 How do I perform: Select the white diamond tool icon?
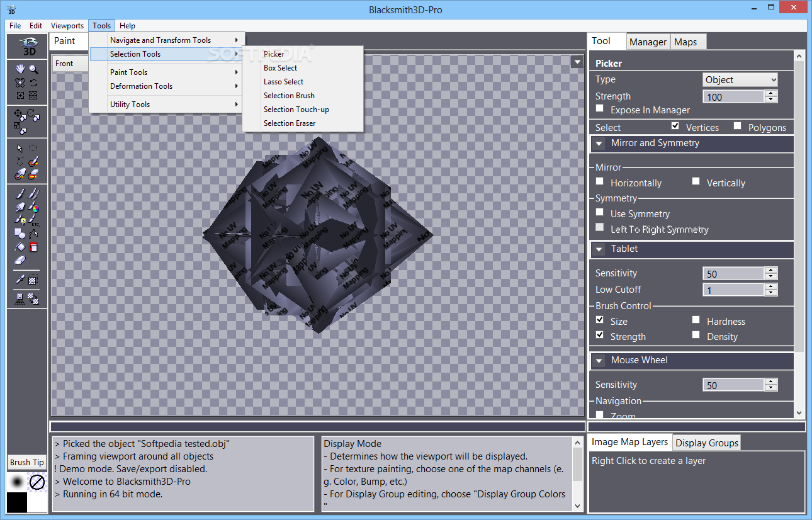pos(20,247)
